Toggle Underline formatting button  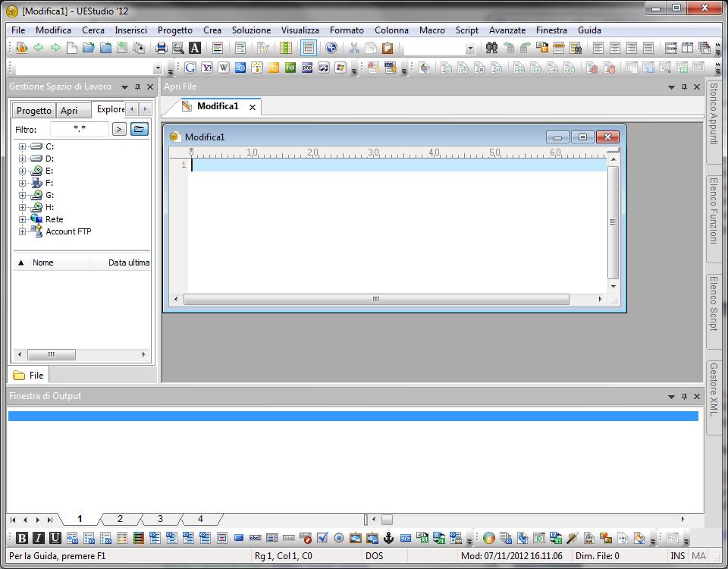pos(55,538)
